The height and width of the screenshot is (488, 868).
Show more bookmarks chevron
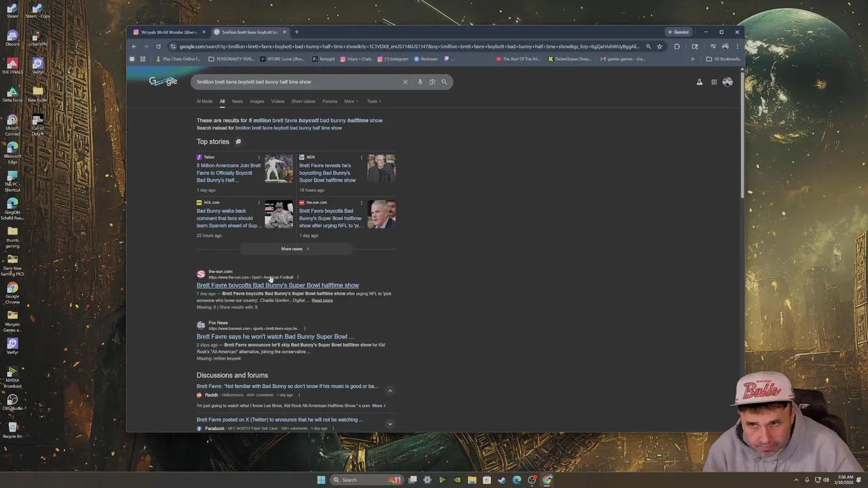[x=692, y=59]
